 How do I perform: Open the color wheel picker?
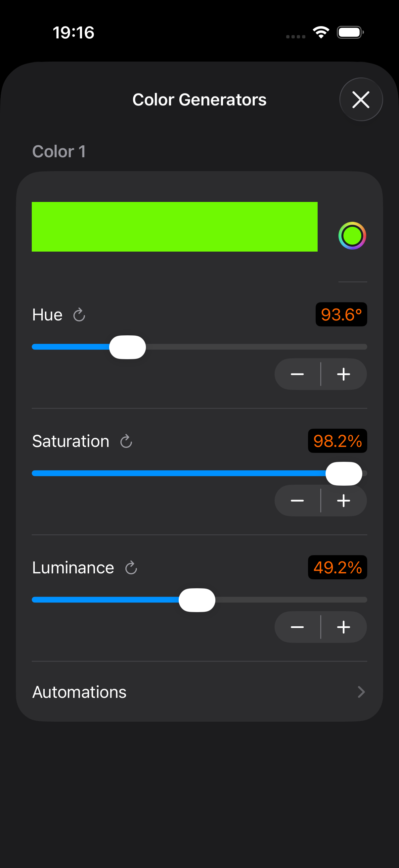(352, 235)
